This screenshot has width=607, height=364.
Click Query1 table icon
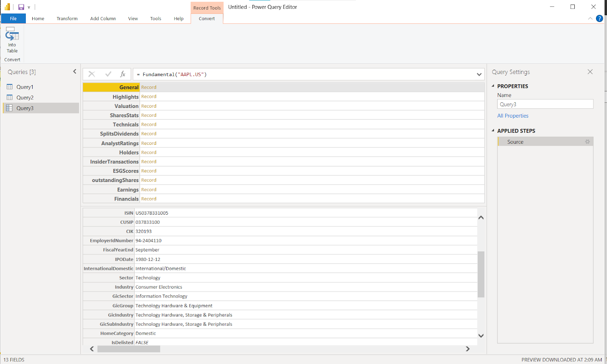[9, 87]
